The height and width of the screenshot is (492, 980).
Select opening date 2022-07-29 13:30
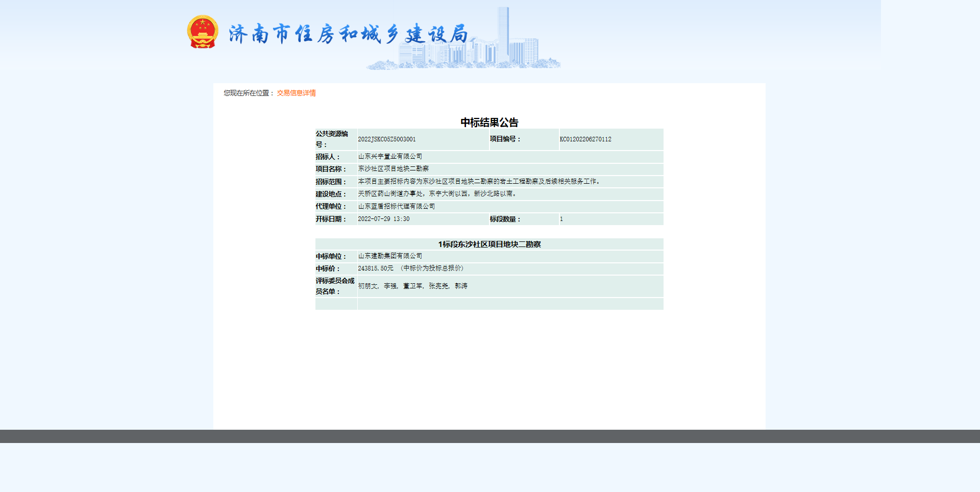coord(384,219)
